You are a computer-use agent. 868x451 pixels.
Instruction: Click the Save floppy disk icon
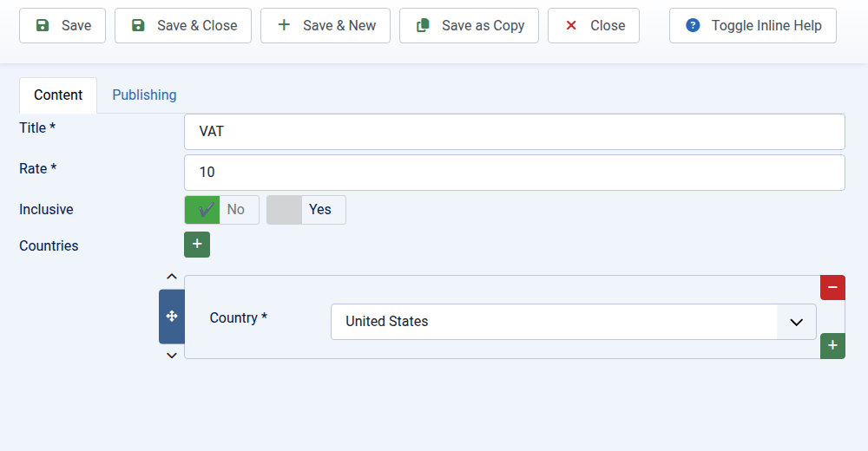click(x=43, y=26)
